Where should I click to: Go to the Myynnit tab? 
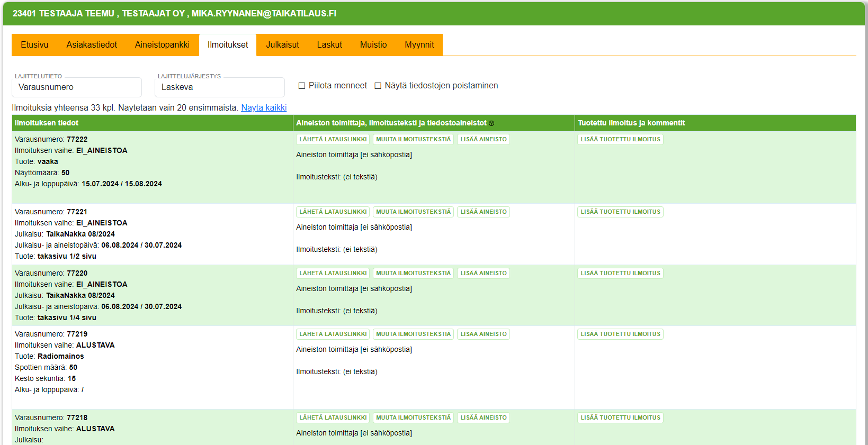[x=419, y=45]
